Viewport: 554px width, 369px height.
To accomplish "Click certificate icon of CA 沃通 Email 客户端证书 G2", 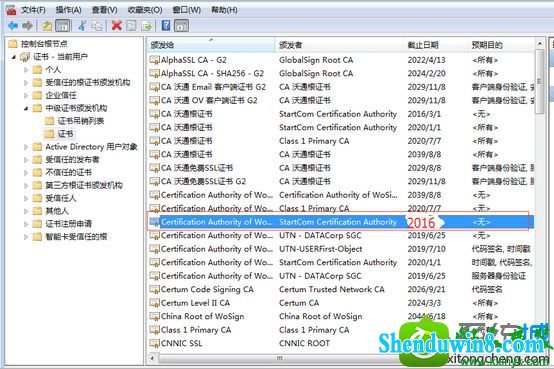I will [154, 87].
